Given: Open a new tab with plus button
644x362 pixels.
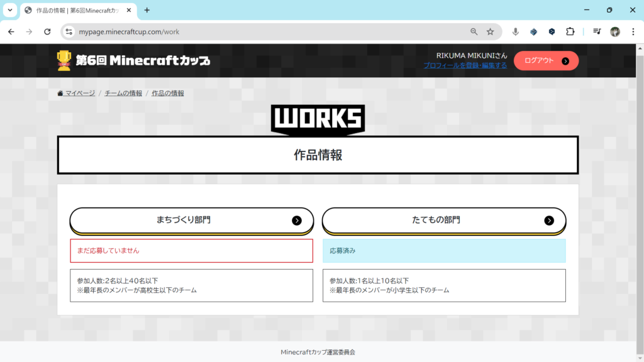Looking at the screenshot, I should tap(147, 10).
